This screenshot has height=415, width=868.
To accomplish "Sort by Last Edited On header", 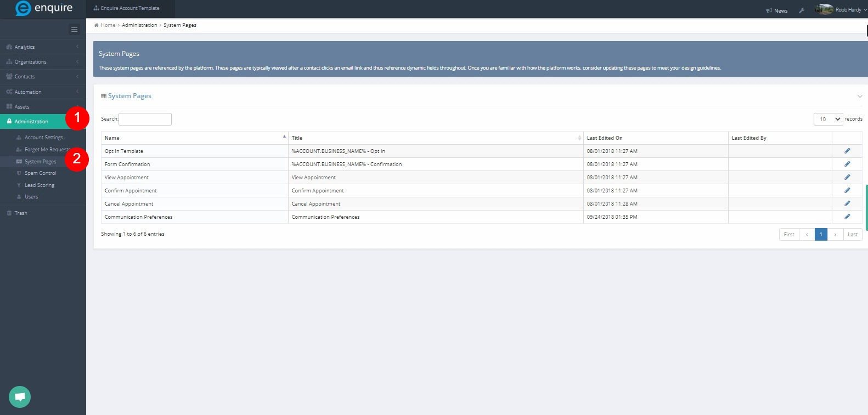I will [656, 138].
